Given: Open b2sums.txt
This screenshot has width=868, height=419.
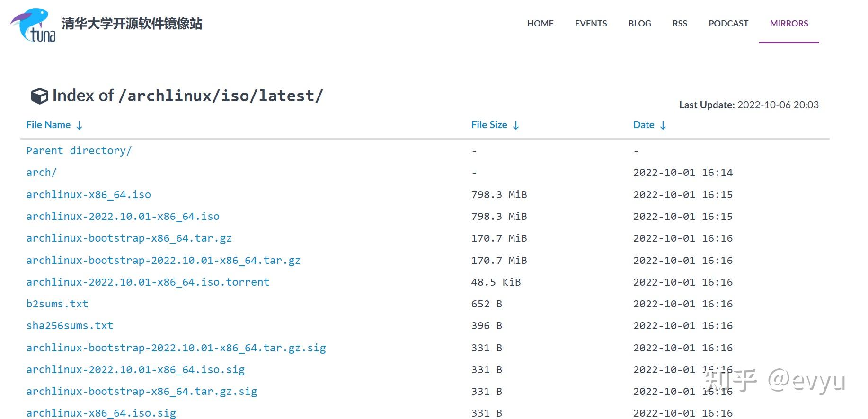Looking at the screenshot, I should (57, 304).
